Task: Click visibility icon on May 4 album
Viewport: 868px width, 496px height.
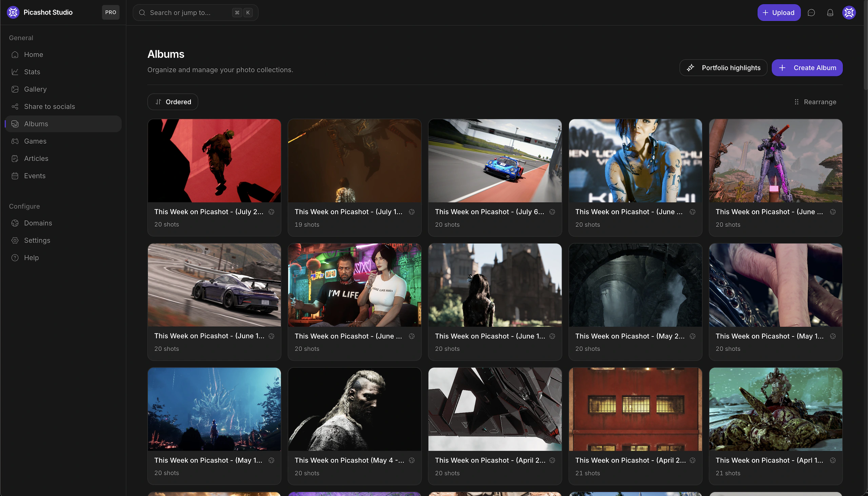Action: [412, 460]
